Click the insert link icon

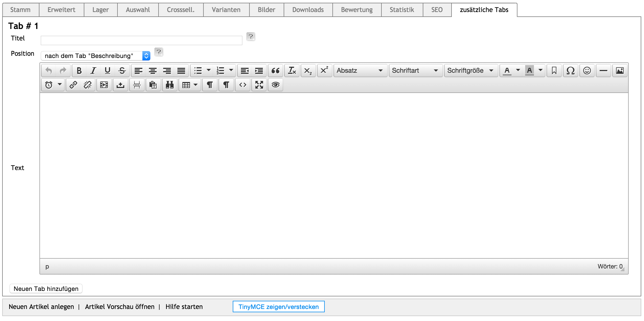coord(73,85)
